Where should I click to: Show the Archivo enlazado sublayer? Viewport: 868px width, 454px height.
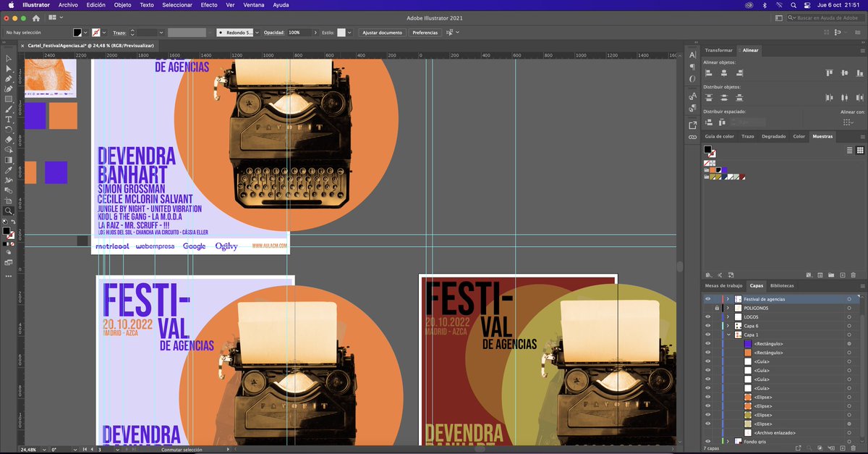[x=708, y=432]
